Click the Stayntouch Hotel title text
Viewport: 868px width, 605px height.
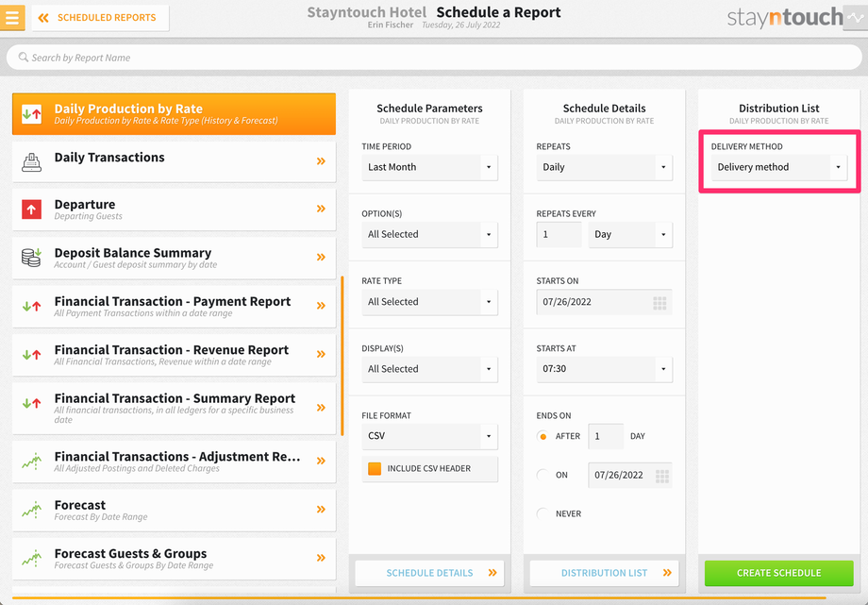367,12
